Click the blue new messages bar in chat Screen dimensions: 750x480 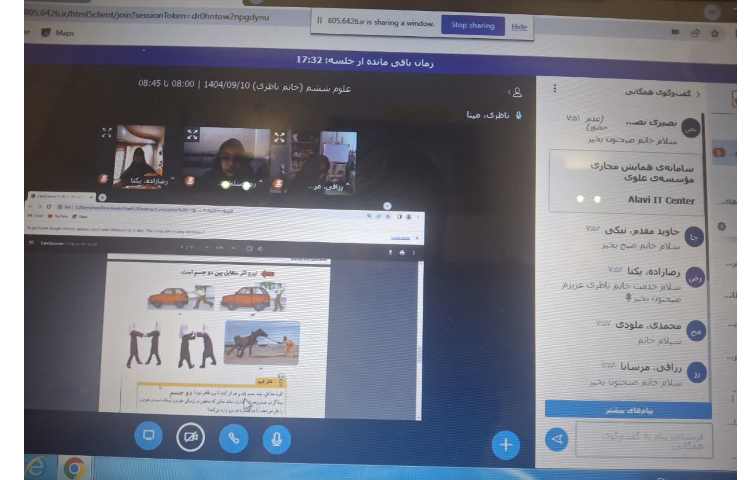[x=629, y=410]
